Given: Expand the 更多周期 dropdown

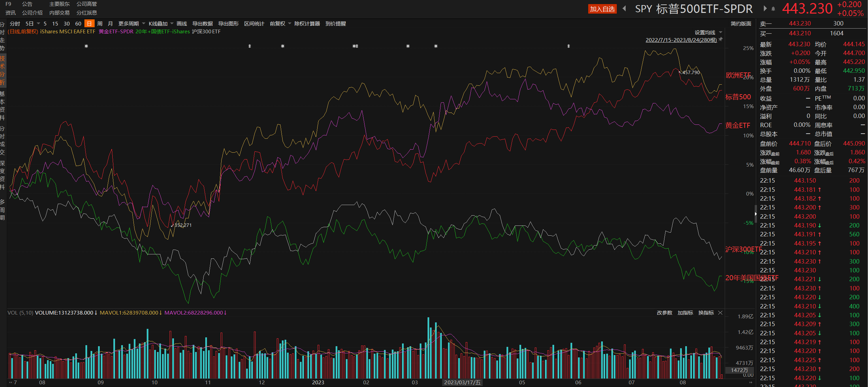Looking at the screenshot, I should coord(131,24).
